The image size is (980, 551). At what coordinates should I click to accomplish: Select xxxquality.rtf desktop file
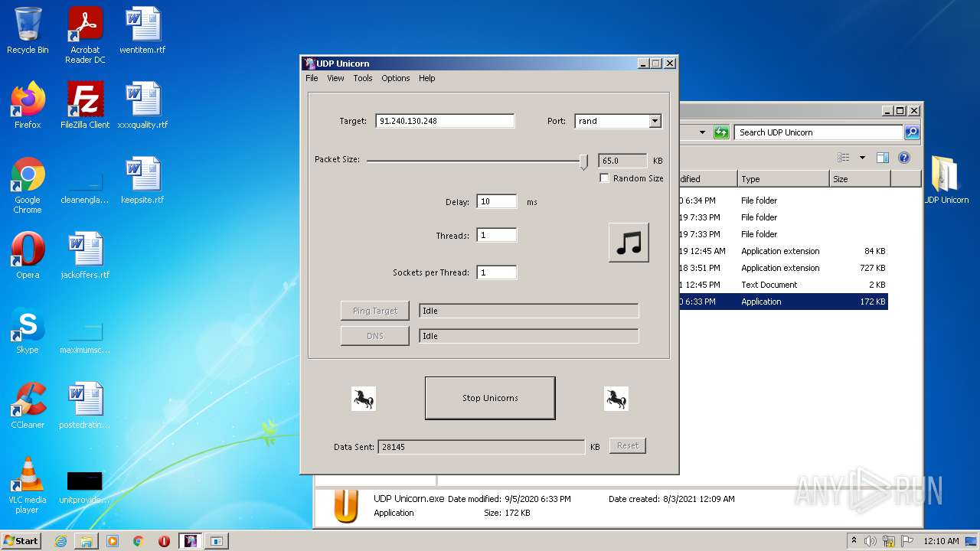[142, 106]
